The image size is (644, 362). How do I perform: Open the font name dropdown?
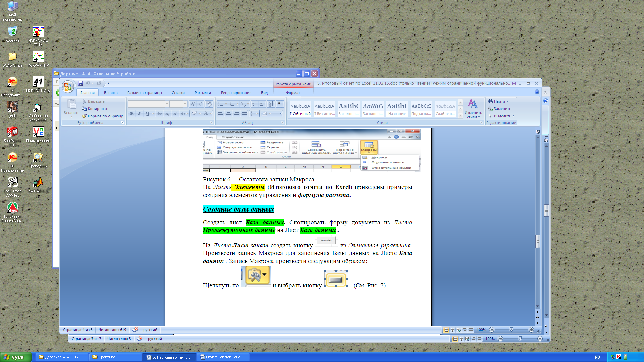[x=167, y=104]
